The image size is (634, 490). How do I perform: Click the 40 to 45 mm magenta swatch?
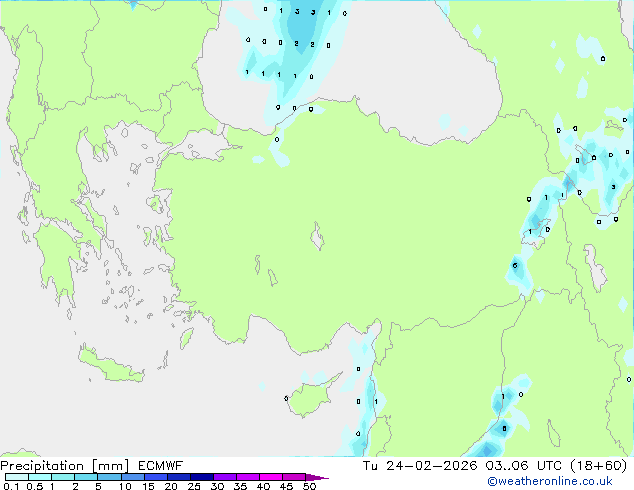tap(271, 477)
